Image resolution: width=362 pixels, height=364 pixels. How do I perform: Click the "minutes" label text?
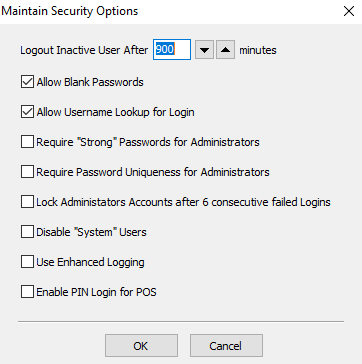(x=258, y=50)
